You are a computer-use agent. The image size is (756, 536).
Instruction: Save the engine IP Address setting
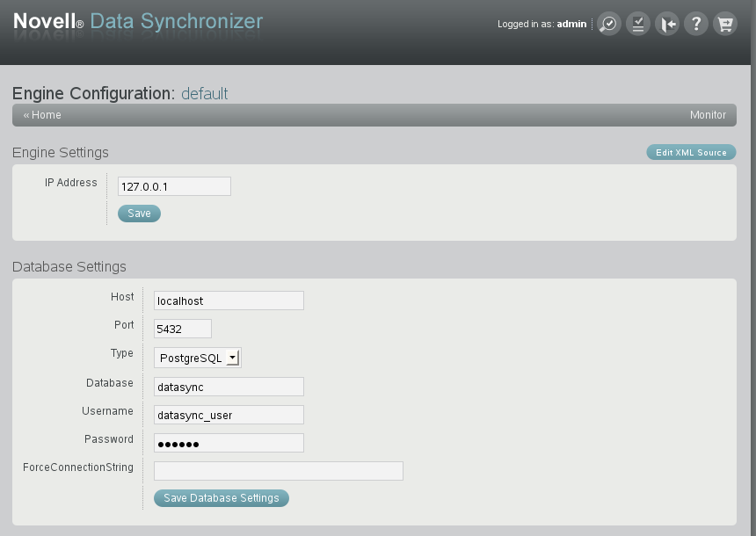click(139, 213)
